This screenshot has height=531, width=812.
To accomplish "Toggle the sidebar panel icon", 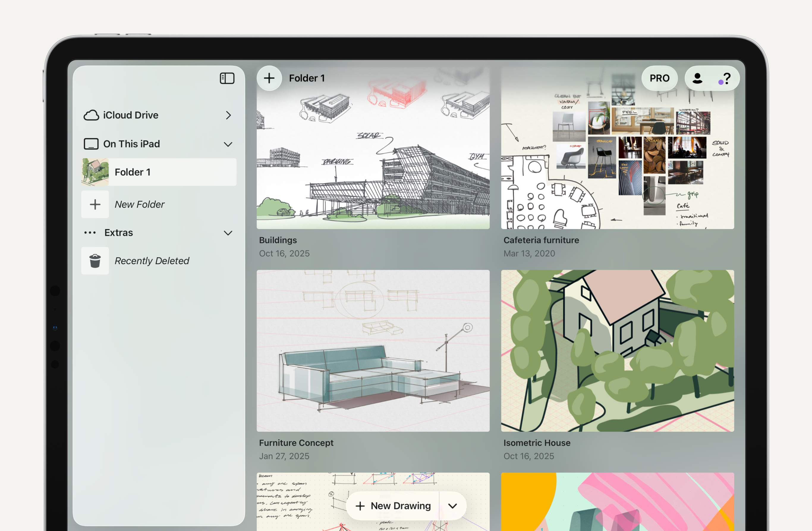I will coord(227,78).
